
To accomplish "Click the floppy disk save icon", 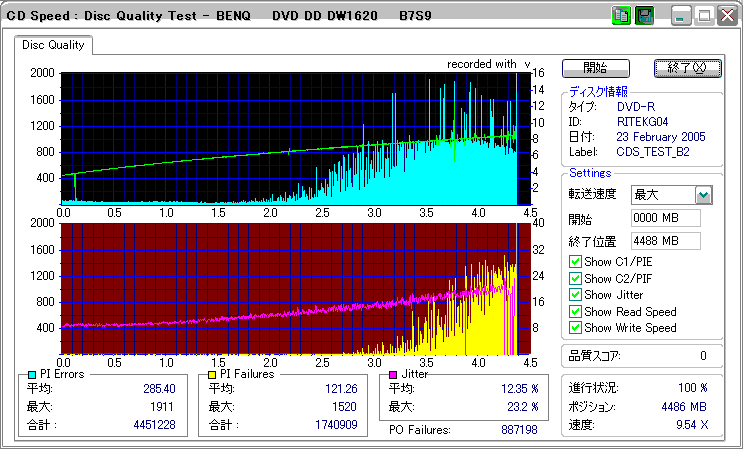I will click(x=644, y=16).
